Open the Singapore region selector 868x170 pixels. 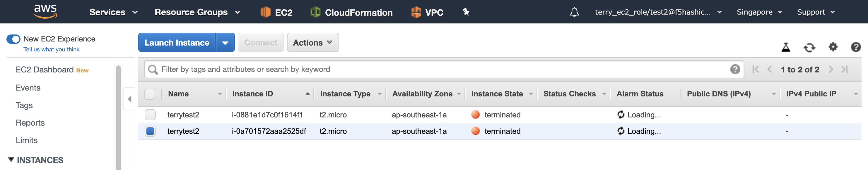click(759, 12)
